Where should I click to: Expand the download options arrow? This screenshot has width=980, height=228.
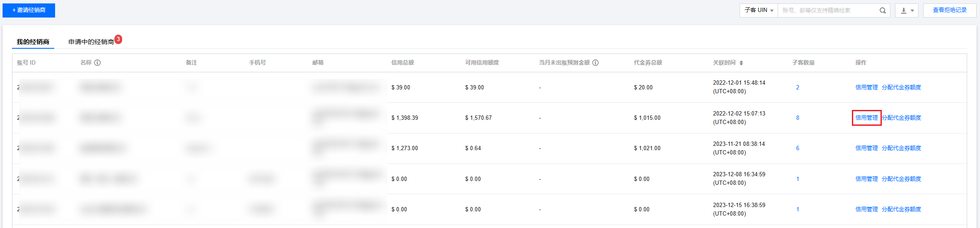(x=912, y=11)
